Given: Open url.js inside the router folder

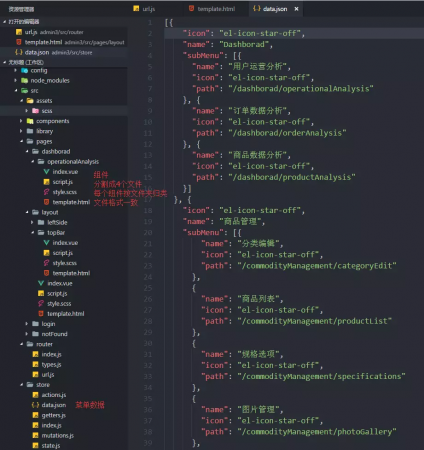Looking at the screenshot, I should pyautogui.click(x=48, y=374).
